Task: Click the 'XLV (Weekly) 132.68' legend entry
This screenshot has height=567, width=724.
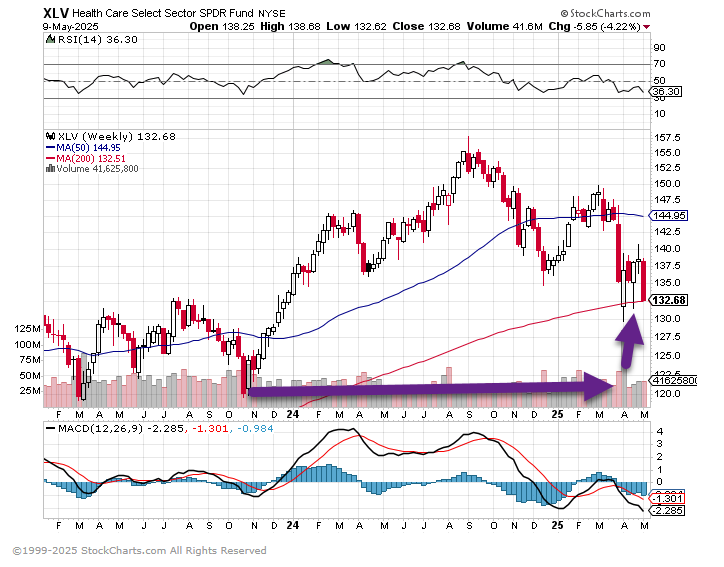Action: [117, 137]
